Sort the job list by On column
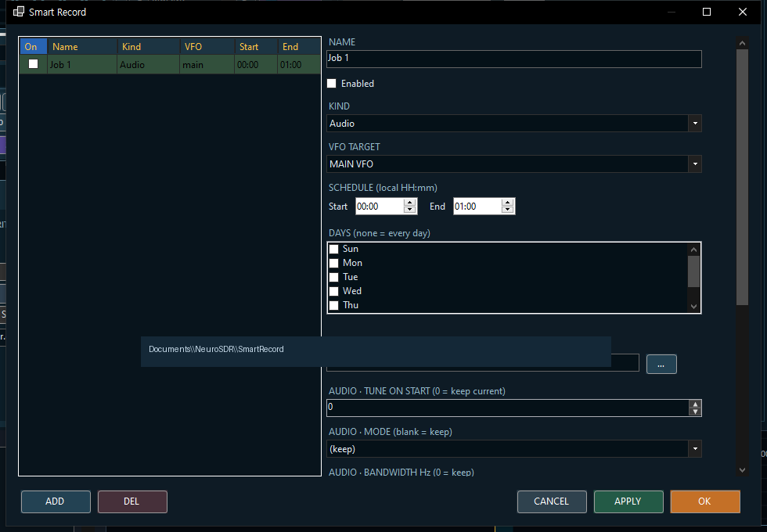The width and height of the screenshot is (767, 532). (x=33, y=46)
